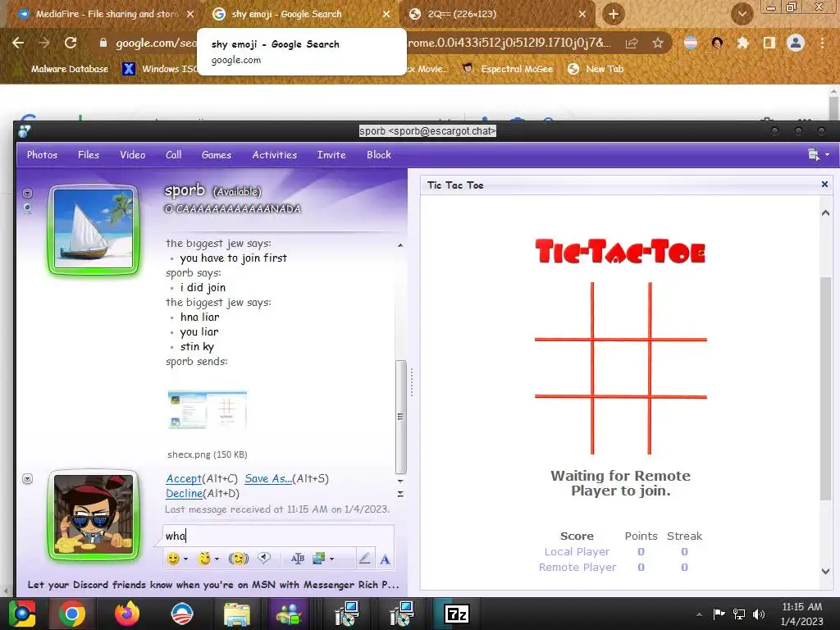Select the handwriting pen icon
This screenshot has height=630, width=840.
364,559
